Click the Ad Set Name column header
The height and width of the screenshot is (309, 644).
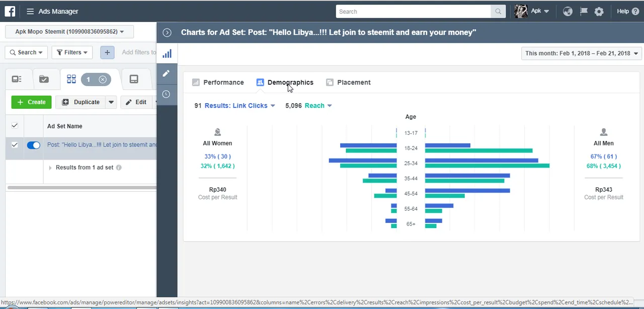(x=65, y=126)
